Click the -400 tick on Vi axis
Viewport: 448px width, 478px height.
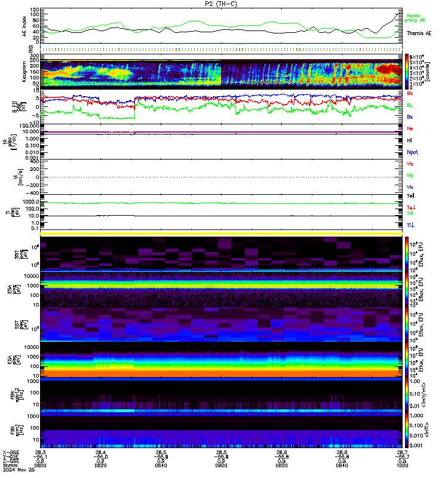(x=32, y=193)
